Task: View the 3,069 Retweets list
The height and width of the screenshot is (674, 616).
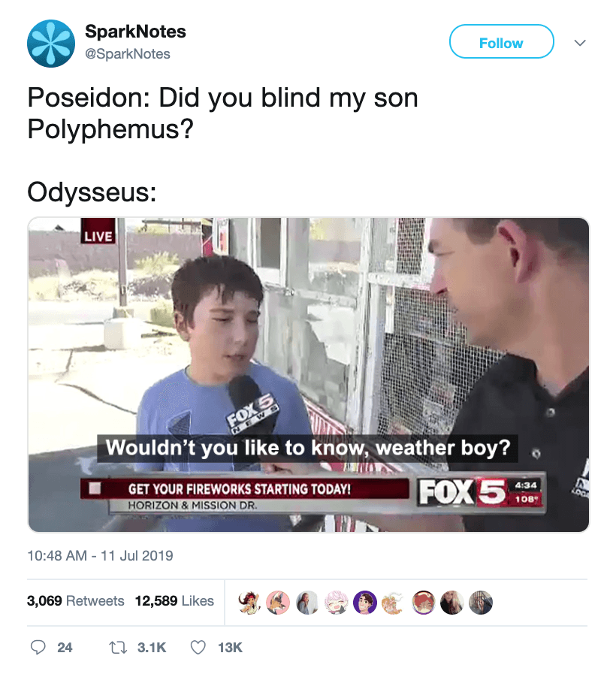Action: [x=76, y=600]
